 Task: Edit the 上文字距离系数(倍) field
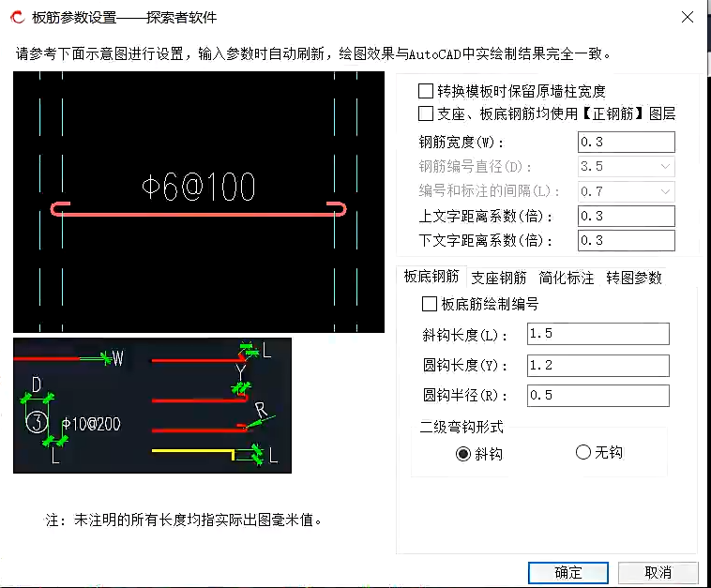point(627,216)
